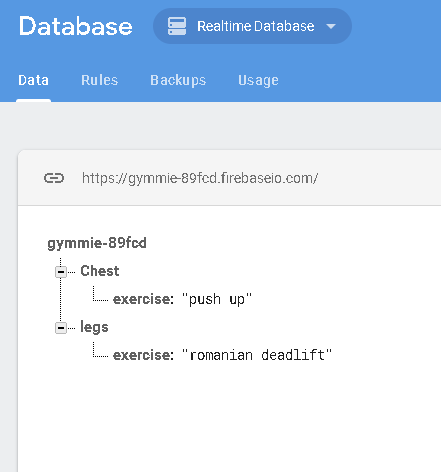Switch to the Rules tab
This screenshot has width=441, height=472.
pos(100,80)
